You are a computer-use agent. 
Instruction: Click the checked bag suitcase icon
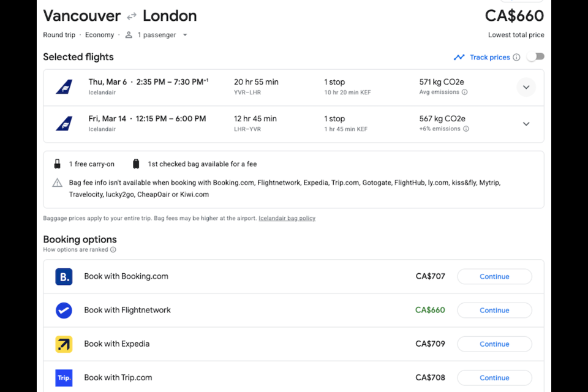click(x=136, y=164)
